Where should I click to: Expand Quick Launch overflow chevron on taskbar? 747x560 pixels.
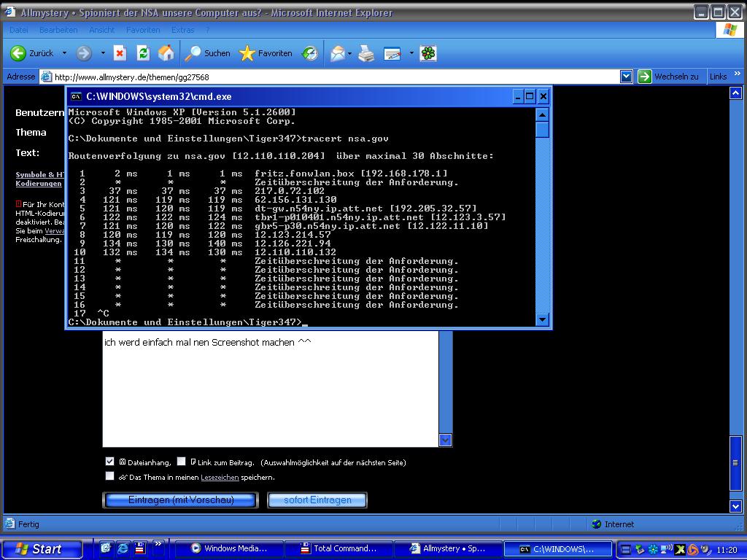[158, 543]
